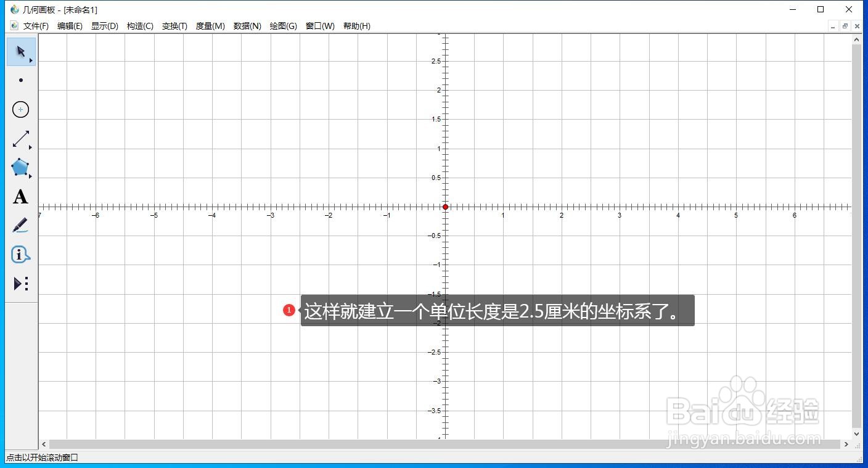
Task: Pick the marker pen tool
Action: [x=20, y=225]
